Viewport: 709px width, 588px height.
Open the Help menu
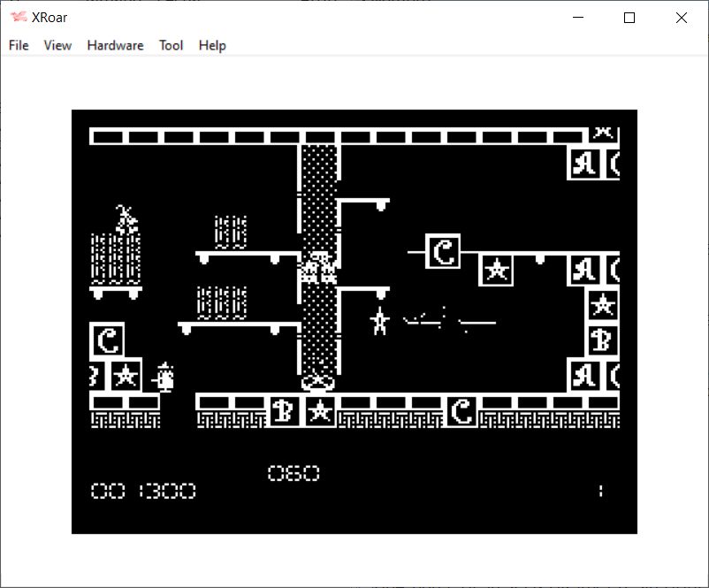[x=212, y=45]
